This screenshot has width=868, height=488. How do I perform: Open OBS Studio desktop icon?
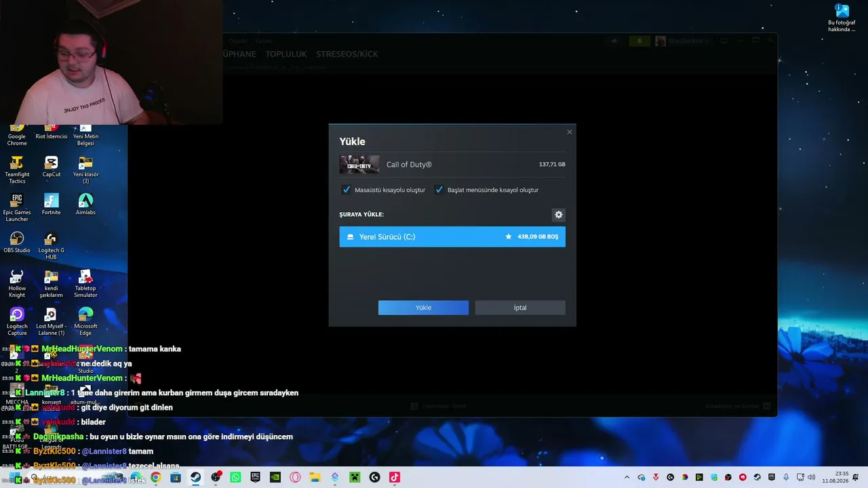tap(17, 243)
